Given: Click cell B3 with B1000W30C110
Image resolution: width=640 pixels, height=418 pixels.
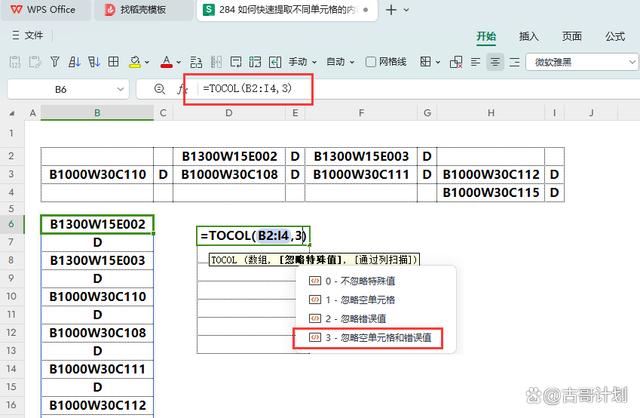Looking at the screenshot, I should tap(97, 174).
